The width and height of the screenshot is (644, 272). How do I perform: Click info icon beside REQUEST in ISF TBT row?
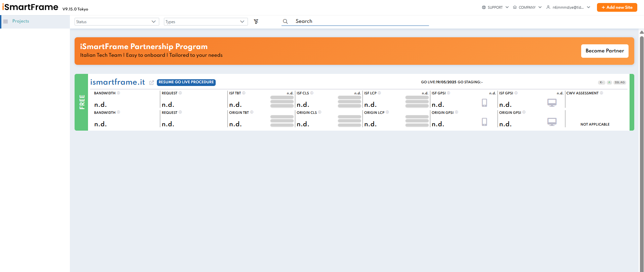pos(180,93)
